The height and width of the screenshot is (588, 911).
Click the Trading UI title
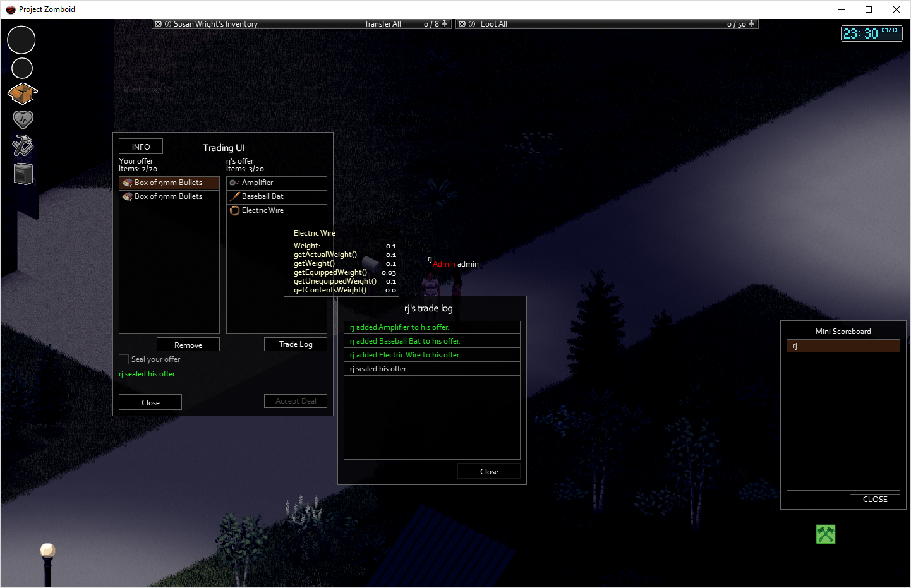(223, 148)
